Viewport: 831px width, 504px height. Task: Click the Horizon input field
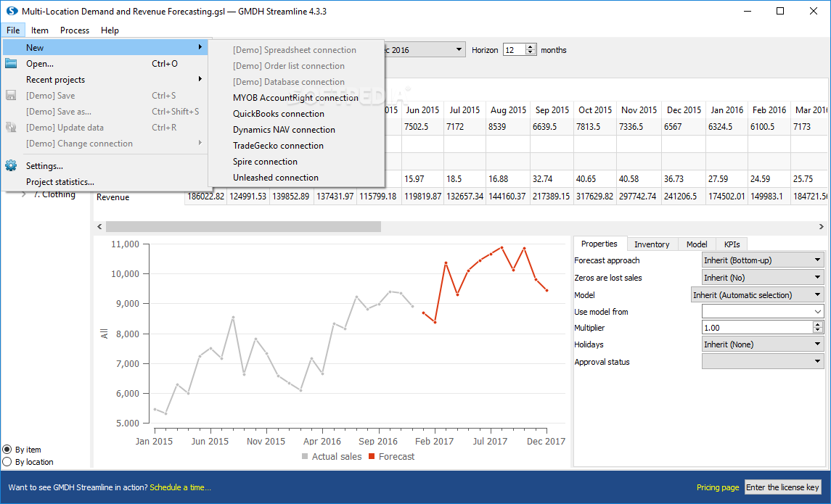[x=515, y=50]
